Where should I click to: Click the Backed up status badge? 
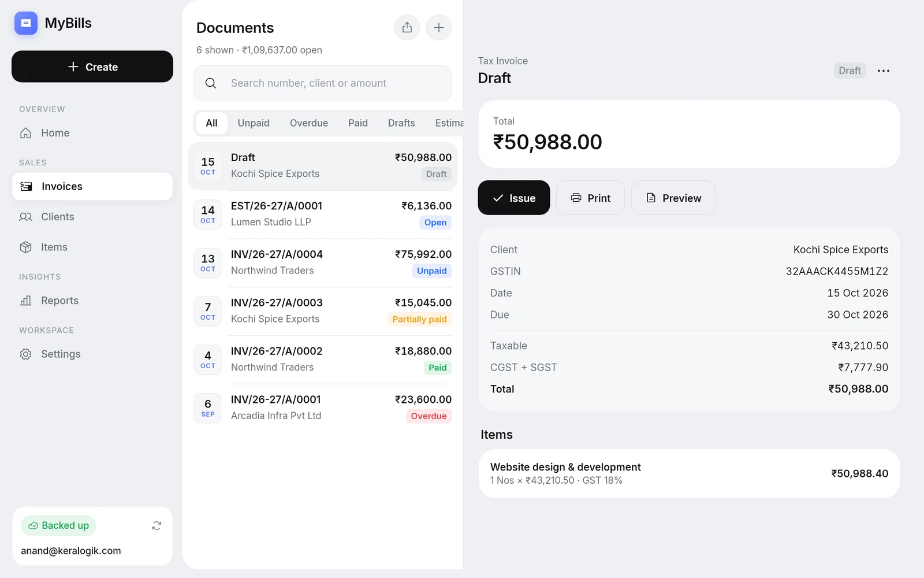click(59, 525)
